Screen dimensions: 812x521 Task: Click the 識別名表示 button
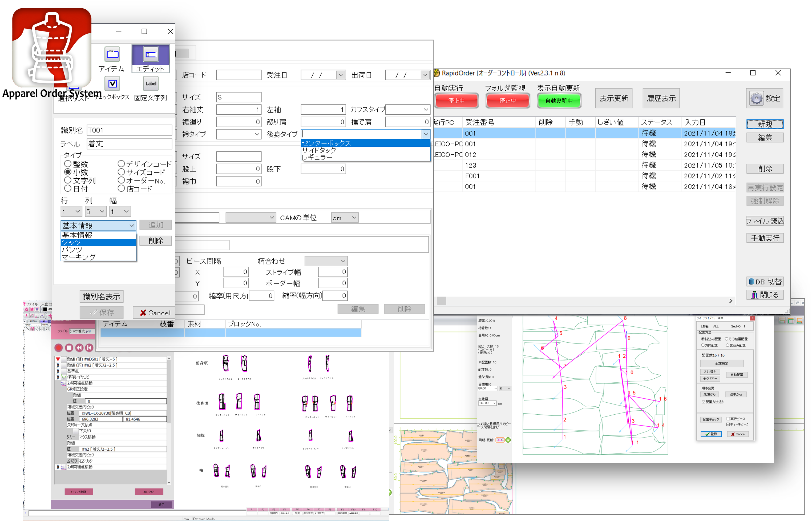pyautogui.click(x=102, y=296)
